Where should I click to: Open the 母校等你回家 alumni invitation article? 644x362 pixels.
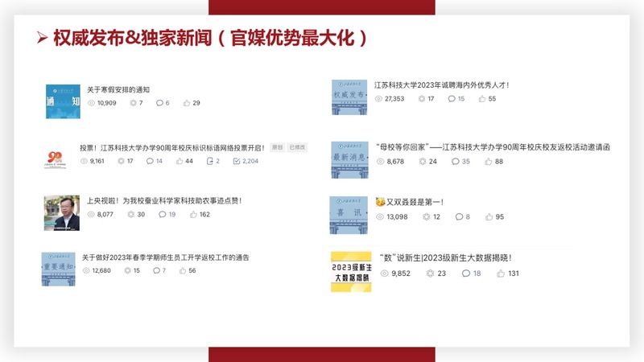pyautogui.click(x=493, y=148)
